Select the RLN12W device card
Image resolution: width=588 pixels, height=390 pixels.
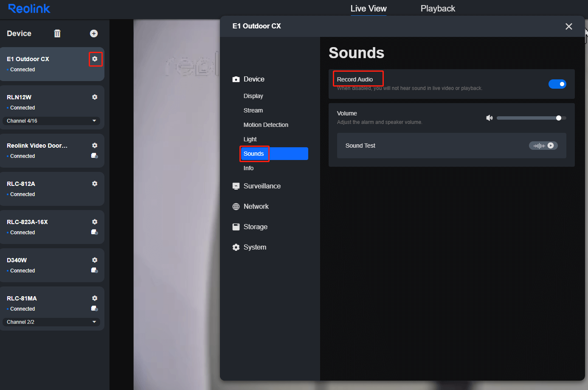[x=52, y=107]
